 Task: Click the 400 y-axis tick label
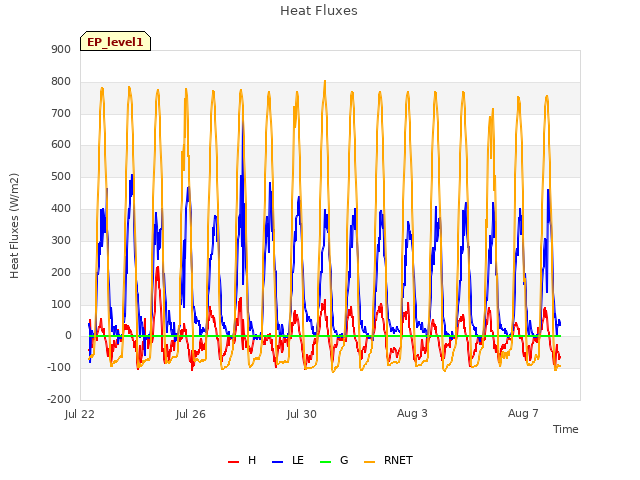61,209
